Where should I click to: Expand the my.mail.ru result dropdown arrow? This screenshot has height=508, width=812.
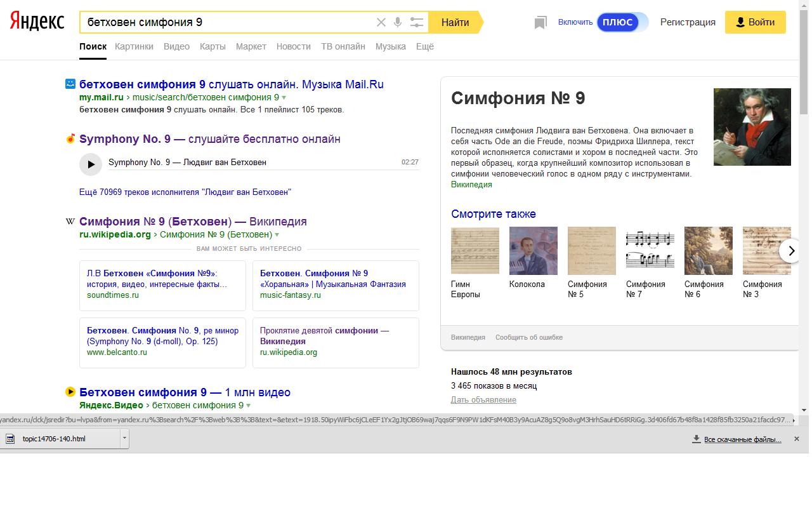pyautogui.click(x=284, y=98)
